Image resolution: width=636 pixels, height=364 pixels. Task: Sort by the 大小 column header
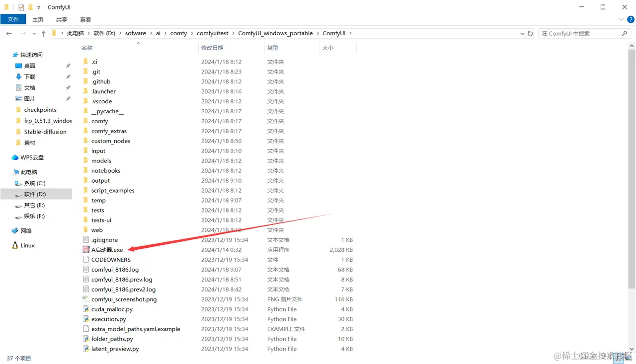338,48
